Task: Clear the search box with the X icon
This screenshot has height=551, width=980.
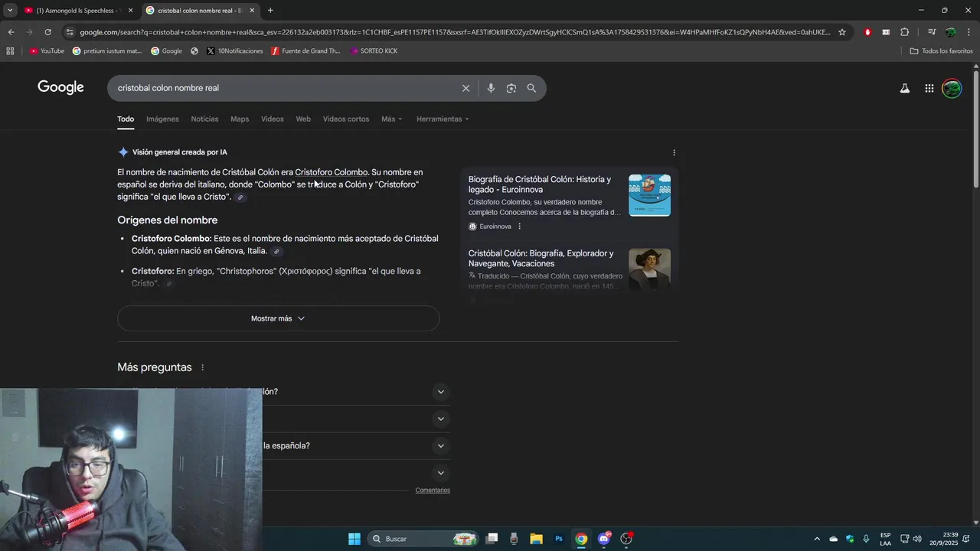Action: click(465, 88)
